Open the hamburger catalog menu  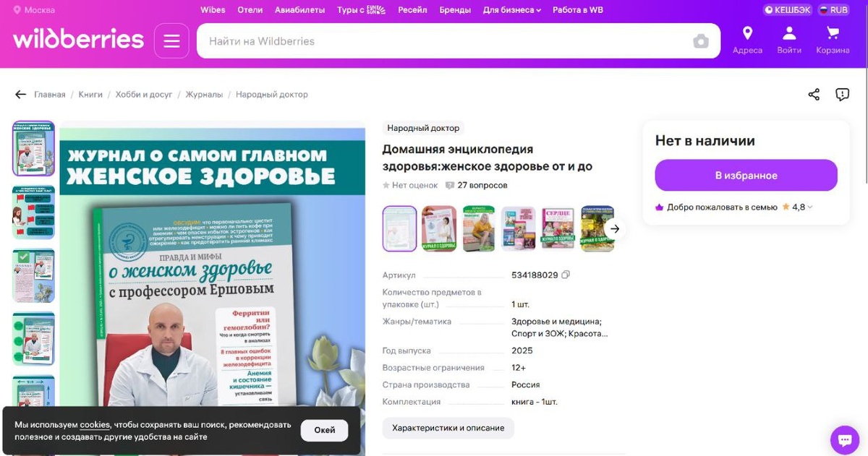(171, 41)
